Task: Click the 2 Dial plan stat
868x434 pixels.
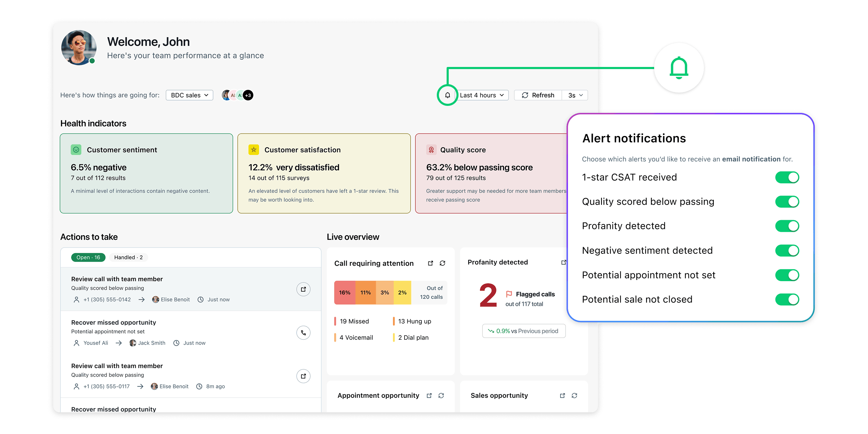Action: (411, 337)
